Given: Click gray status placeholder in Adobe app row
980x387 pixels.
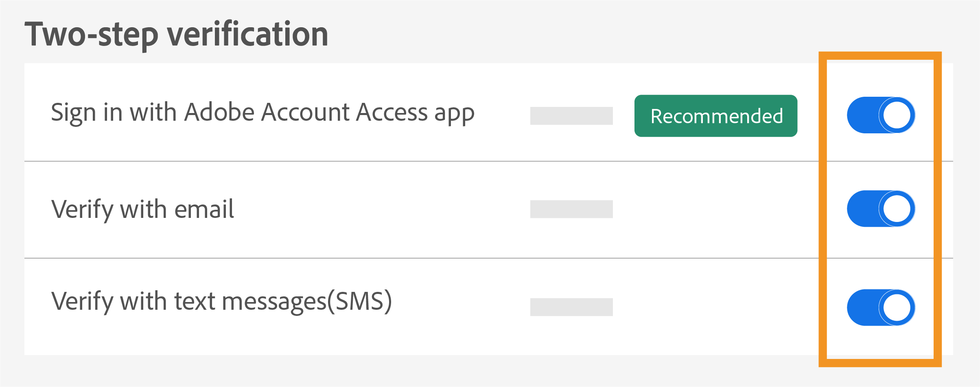Looking at the screenshot, I should tap(571, 116).
